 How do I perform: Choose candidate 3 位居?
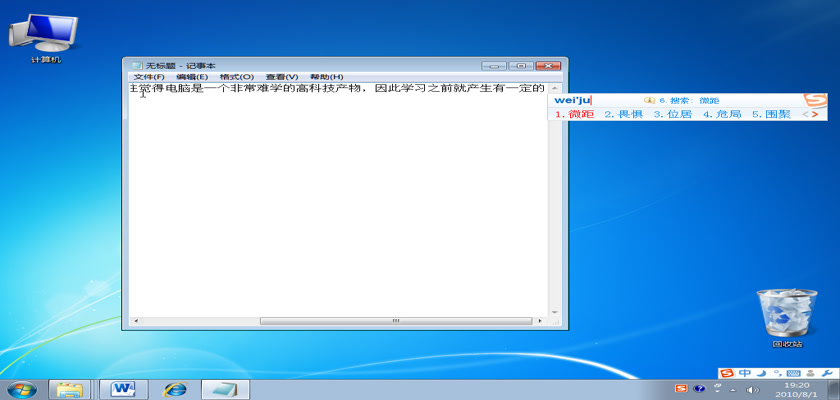tap(673, 114)
